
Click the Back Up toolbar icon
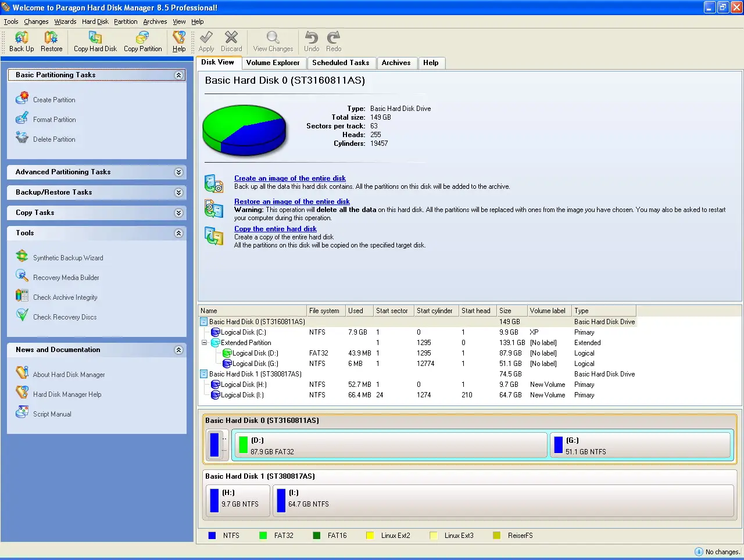(x=22, y=38)
